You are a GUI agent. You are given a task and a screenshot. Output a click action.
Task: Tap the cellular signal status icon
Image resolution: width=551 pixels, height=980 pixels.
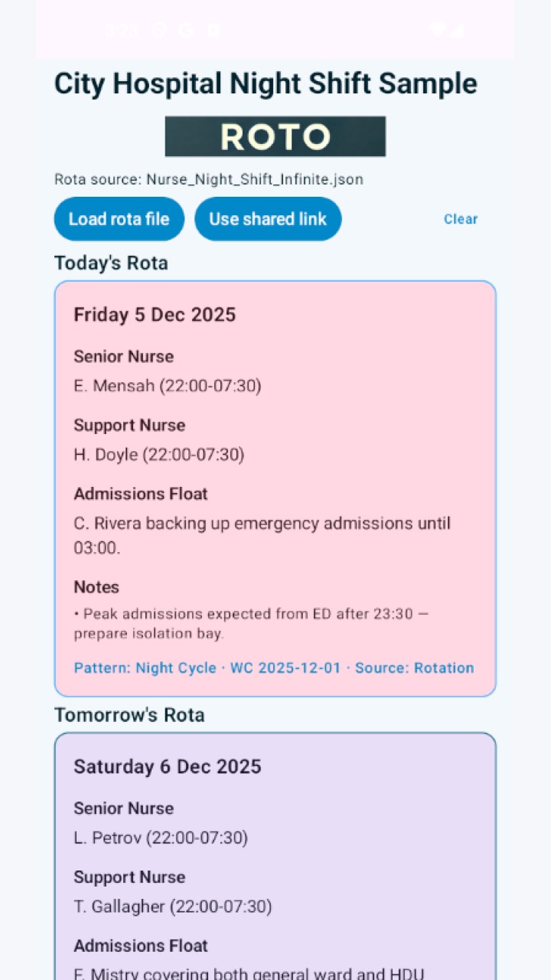tap(457, 30)
